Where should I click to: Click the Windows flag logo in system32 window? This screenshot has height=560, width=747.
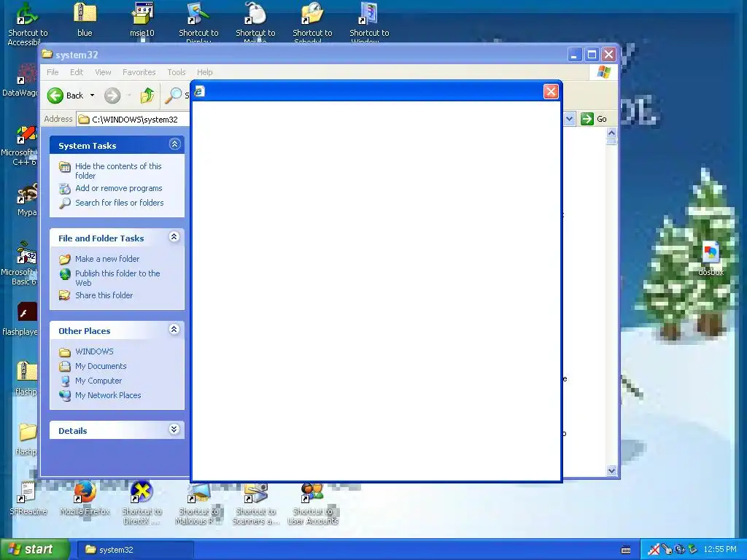click(x=603, y=72)
